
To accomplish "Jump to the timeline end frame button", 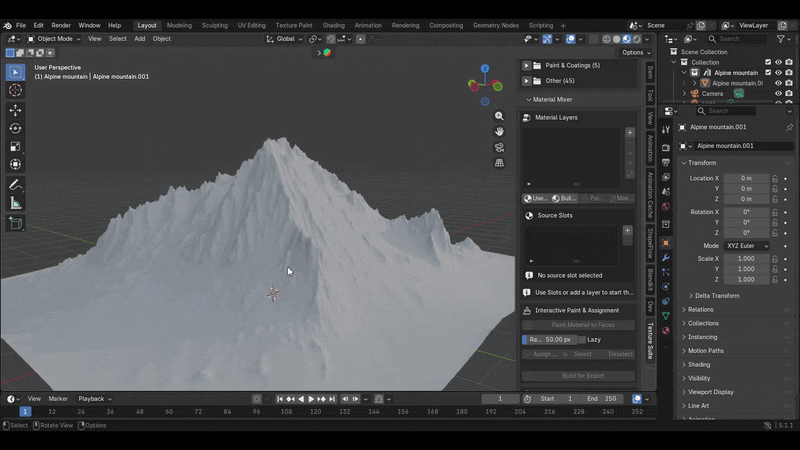I will coord(332,399).
